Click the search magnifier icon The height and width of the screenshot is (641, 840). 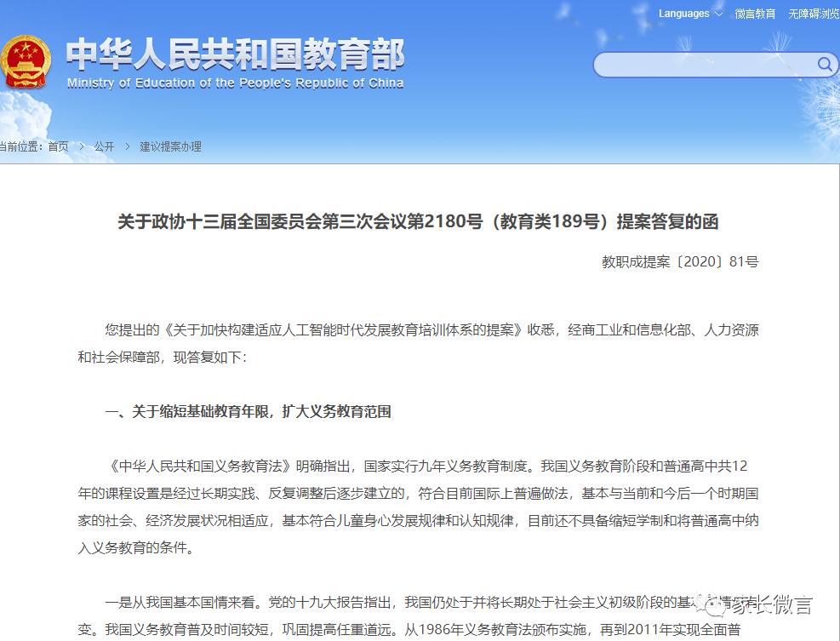click(825, 65)
